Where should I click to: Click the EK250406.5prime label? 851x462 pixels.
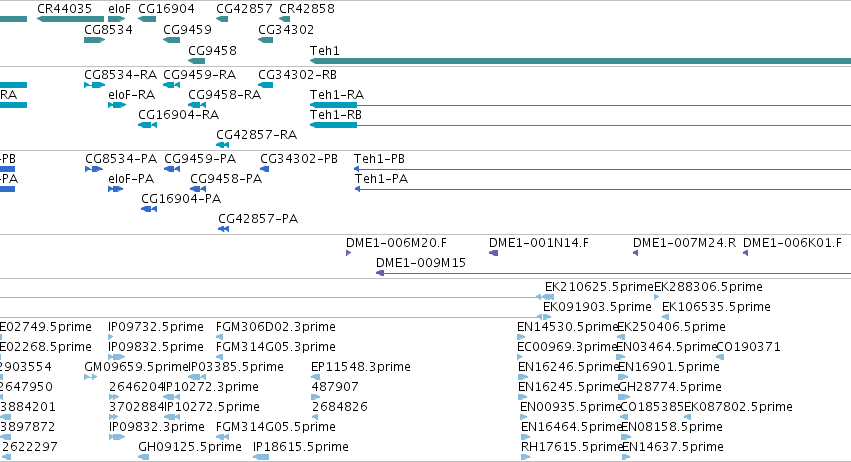pyautogui.click(x=671, y=327)
